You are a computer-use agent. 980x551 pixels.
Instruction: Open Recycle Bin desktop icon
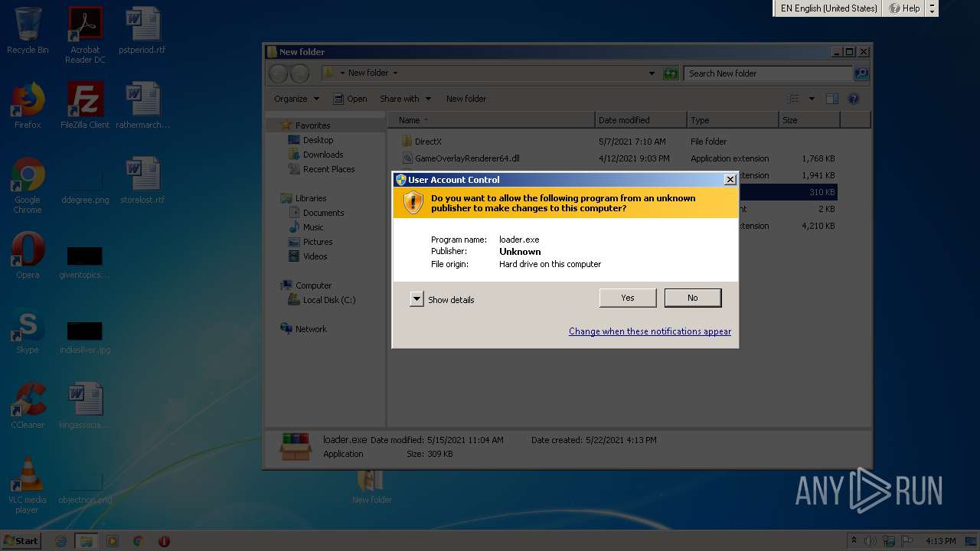(x=28, y=31)
